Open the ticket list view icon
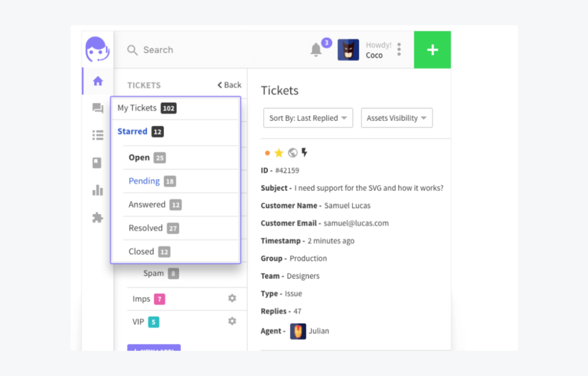This screenshot has height=376, width=588. [97, 135]
